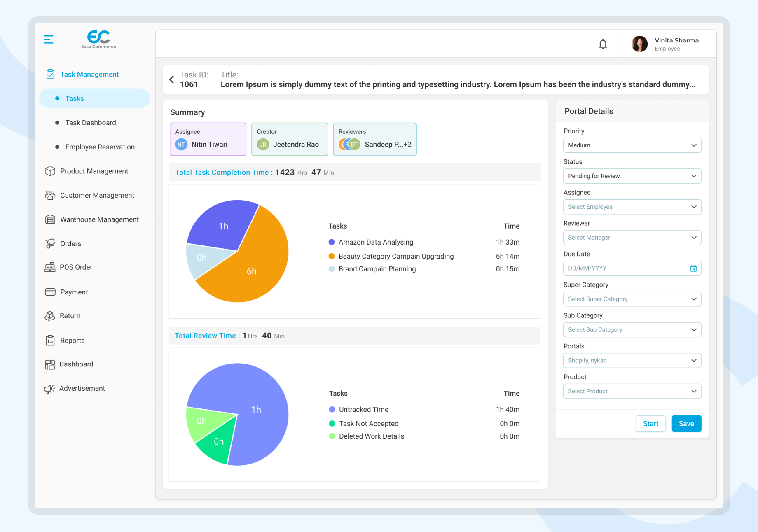Click the 1h 40m time value

coord(508,409)
